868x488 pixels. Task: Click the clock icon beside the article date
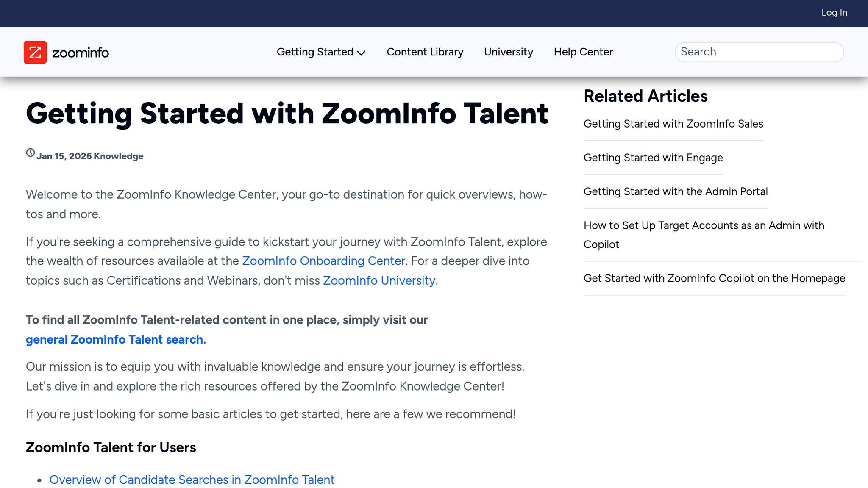(x=30, y=153)
